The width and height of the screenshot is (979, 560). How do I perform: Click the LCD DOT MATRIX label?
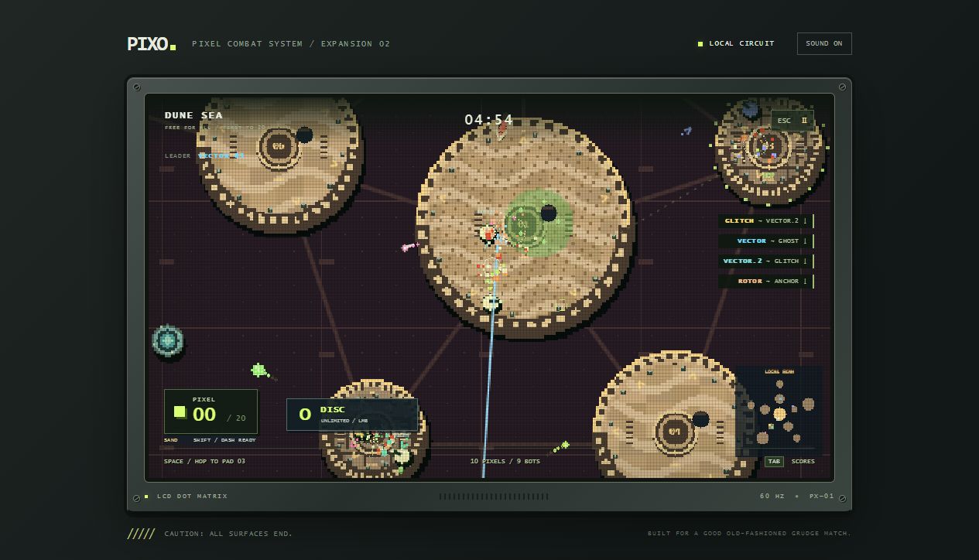193,497
